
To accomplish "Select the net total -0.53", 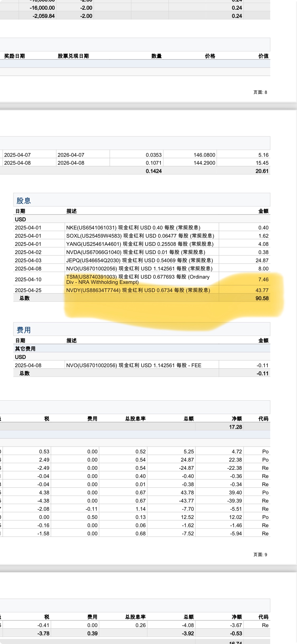I will tap(236, 633).
